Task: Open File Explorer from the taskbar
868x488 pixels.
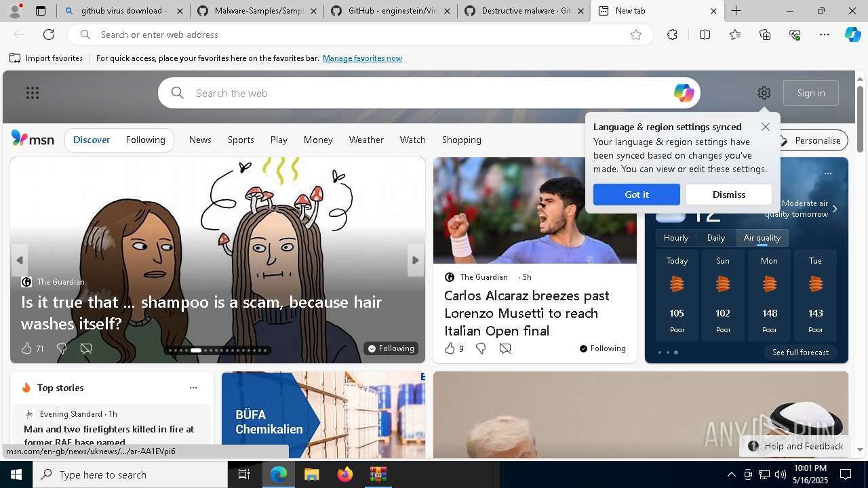Action: point(311,474)
